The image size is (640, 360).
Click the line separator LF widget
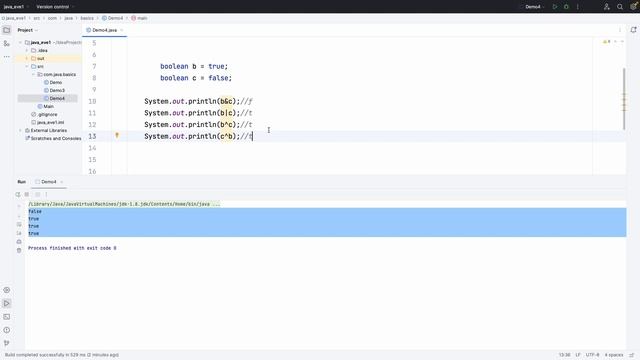click(x=578, y=355)
